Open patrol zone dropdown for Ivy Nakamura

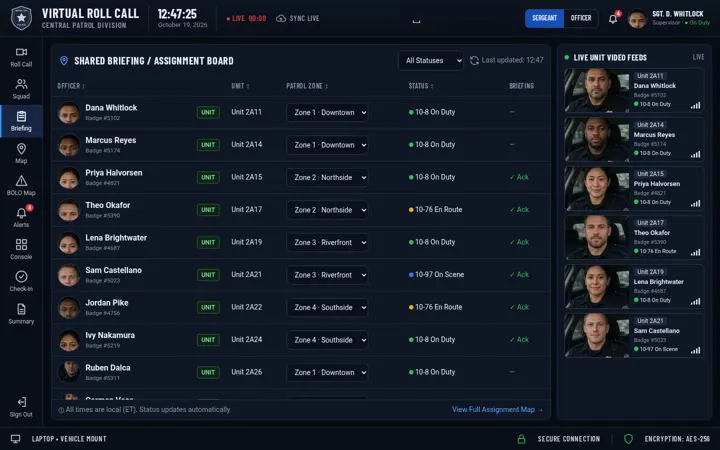(x=327, y=340)
